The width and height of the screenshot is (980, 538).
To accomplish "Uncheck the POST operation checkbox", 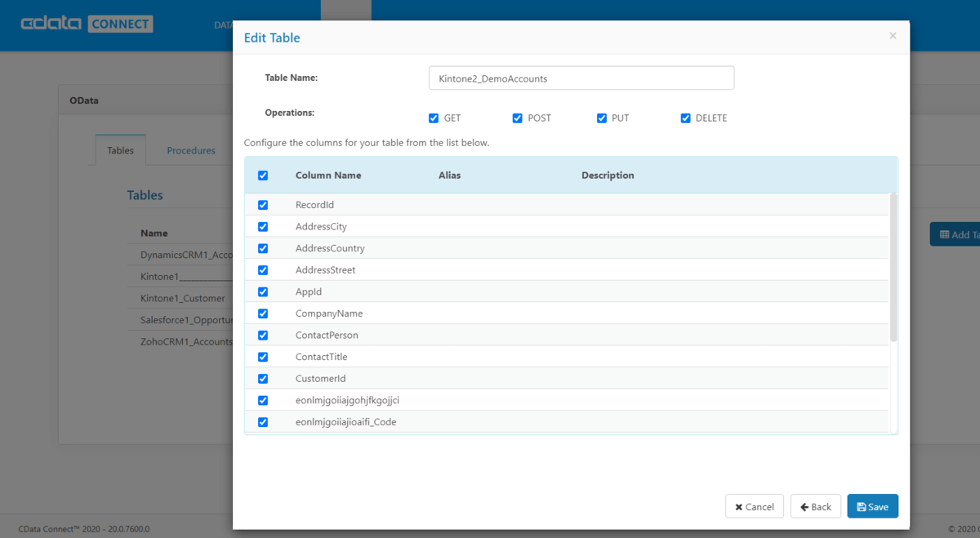I will [x=518, y=118].
